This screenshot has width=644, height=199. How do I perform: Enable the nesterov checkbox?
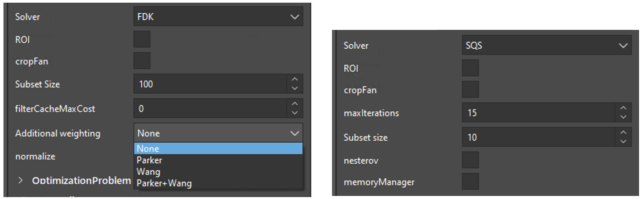(470, 160)
